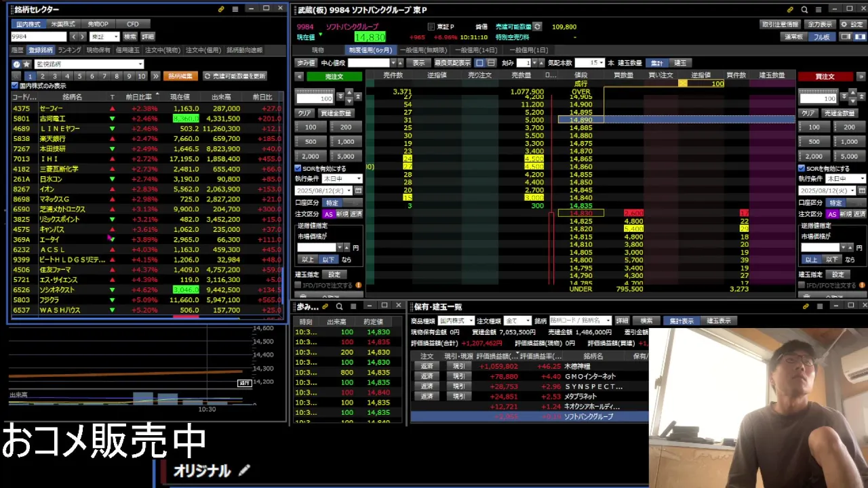Select 以下 condition in the sell panel
The image size is (868, 488).
tap(328, 259)
